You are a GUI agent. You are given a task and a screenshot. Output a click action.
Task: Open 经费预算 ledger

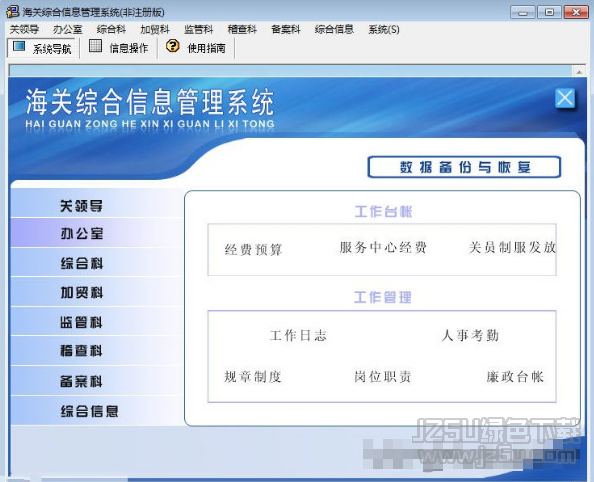(253, 250)
